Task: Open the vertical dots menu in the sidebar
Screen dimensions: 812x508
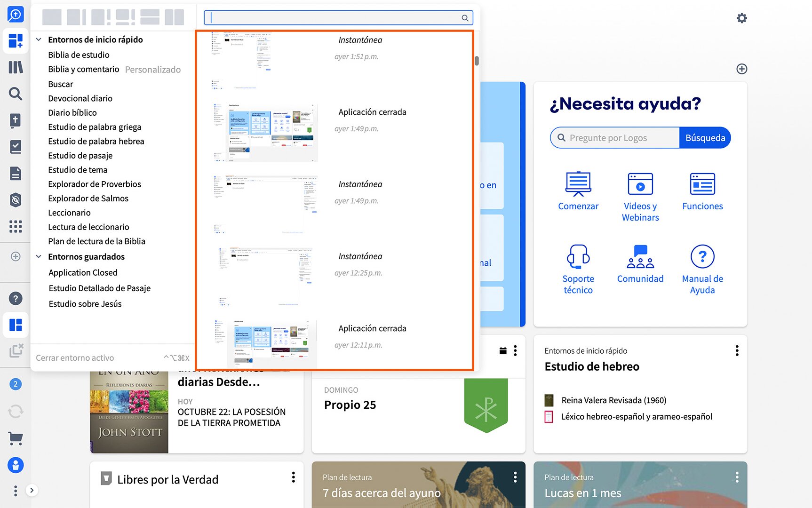Action: point(16,491)
